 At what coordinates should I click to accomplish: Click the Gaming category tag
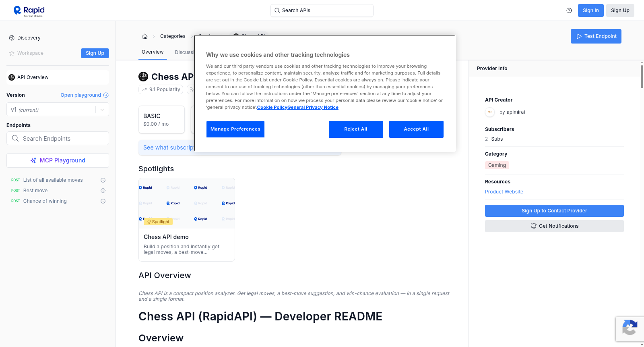click(x=497, y=165)
